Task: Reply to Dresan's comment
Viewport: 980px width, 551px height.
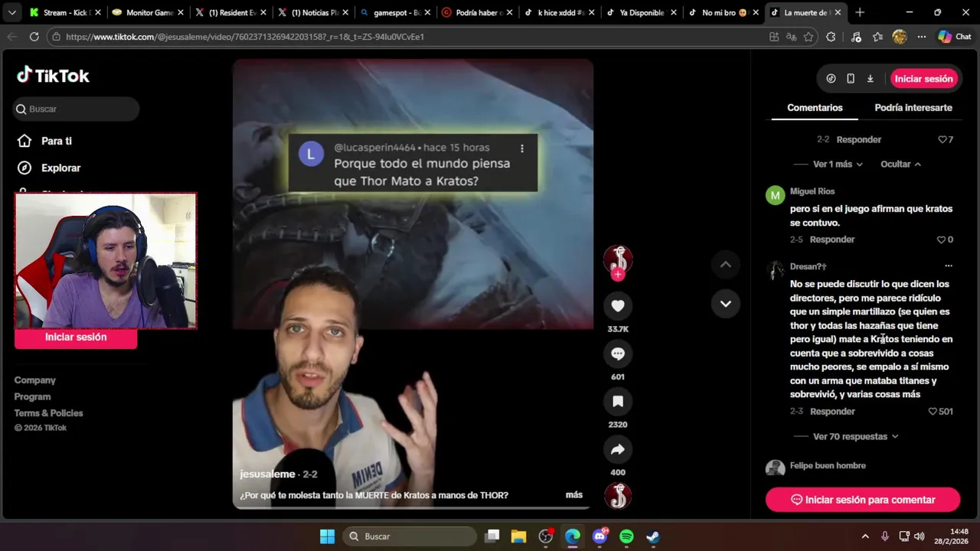Action: tap(832, 412)
